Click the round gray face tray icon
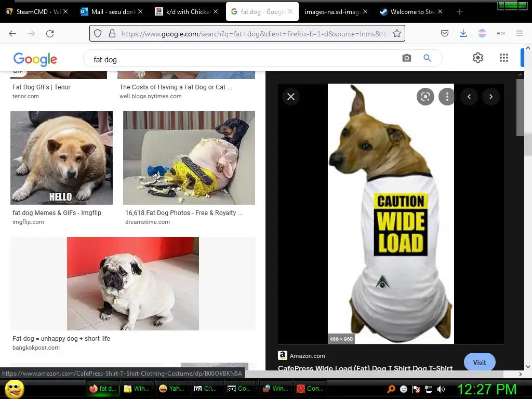Image resolution: width=532 pixels, height=399 pixels. click(x=403, y=389)
